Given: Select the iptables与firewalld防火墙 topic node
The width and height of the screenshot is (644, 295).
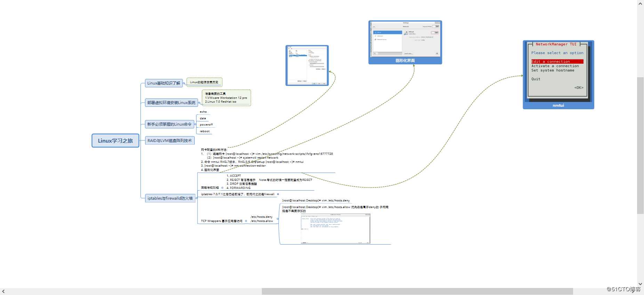Looking at the screenshot, I should (x=170, y=198).
